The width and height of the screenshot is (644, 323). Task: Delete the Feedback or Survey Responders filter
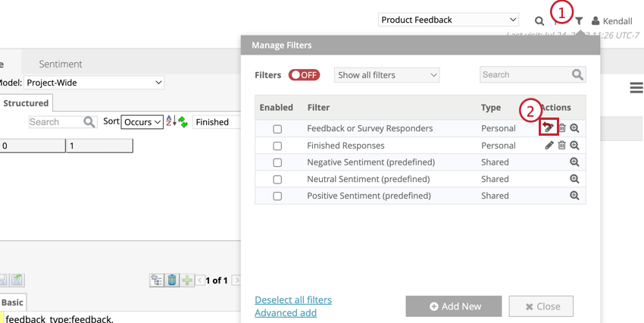pyautogui.click(x=562, y=128)
